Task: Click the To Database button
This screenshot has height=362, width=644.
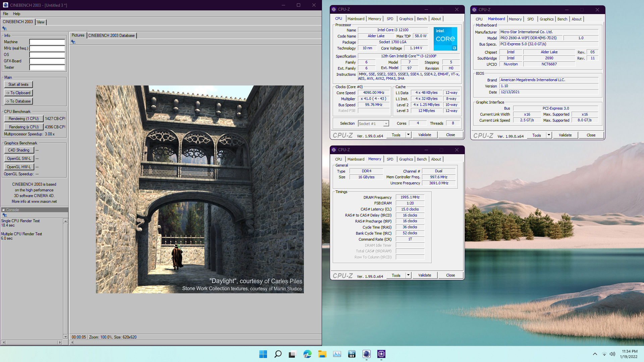Action: tap(18, 101)
